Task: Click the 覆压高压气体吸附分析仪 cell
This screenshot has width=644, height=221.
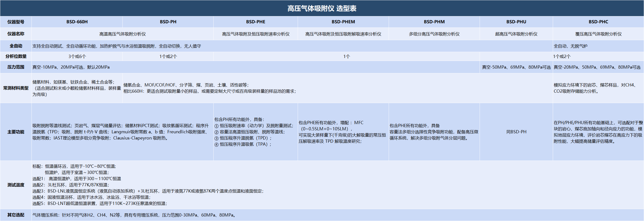Action: coord(598,34)
